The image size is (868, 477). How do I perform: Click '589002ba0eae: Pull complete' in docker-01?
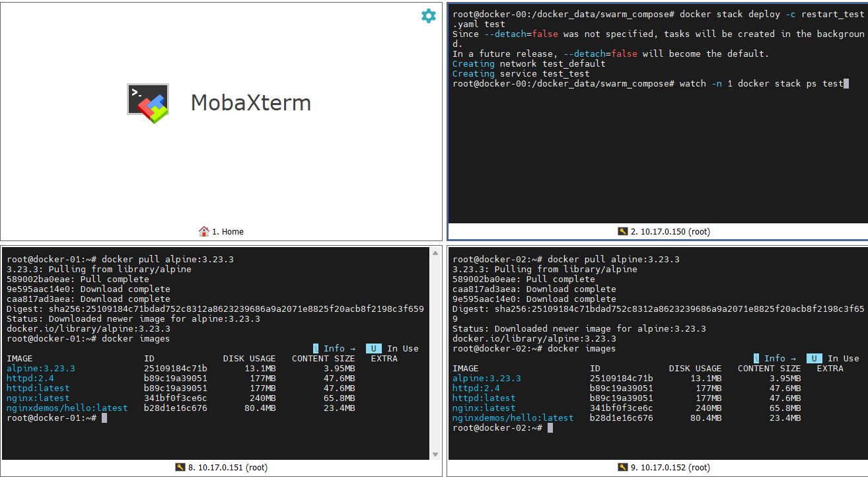point(78,279)
